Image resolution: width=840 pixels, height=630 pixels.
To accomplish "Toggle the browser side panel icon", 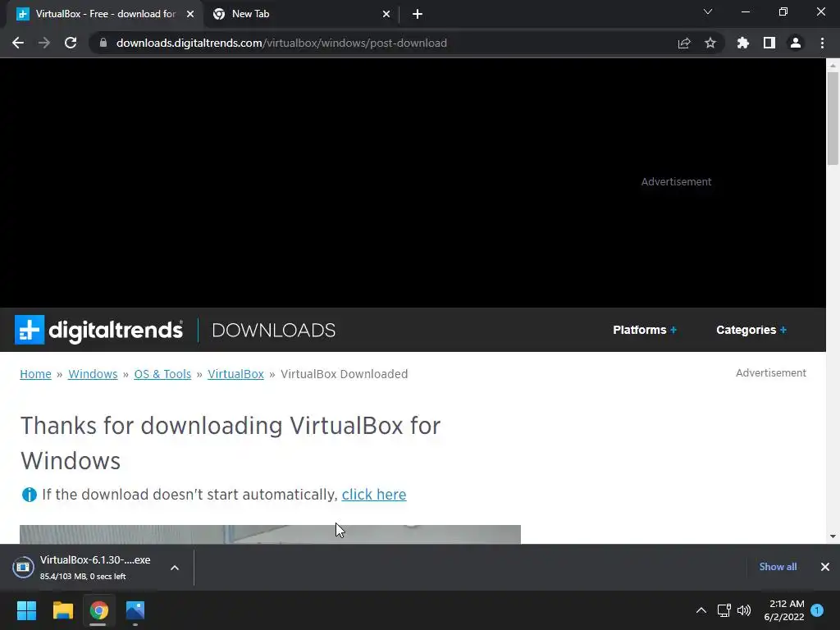I will point(769,43).
